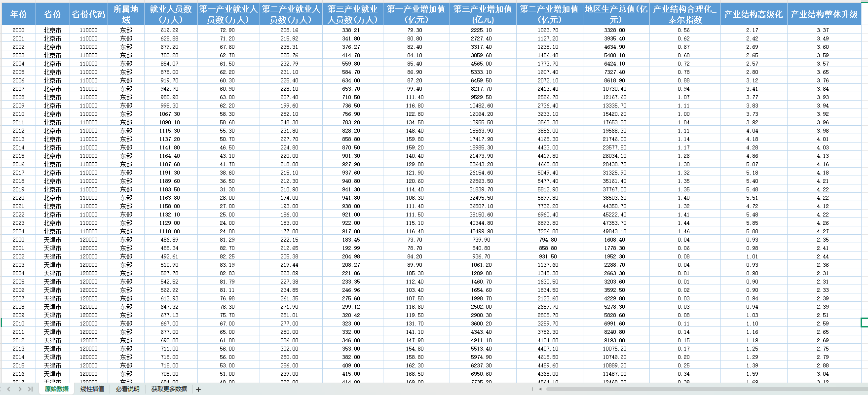Select the 就业人员数(万人) header cell

click(x=171, y=14)
